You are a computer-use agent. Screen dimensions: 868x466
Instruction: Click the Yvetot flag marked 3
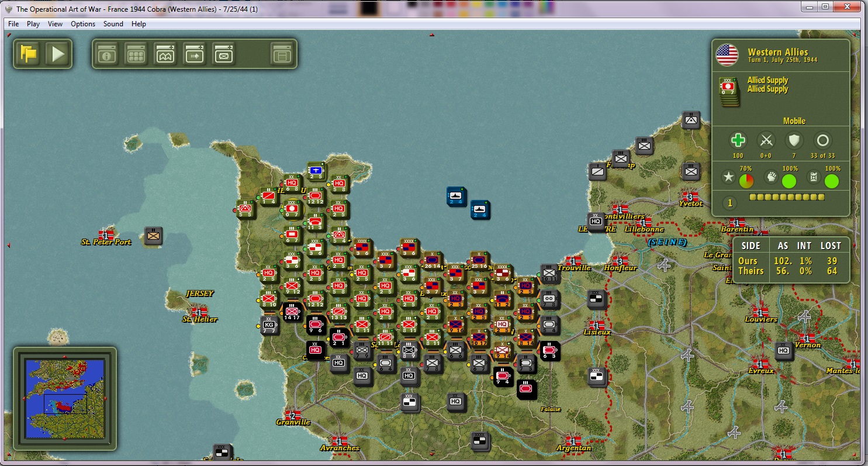[x=690, y=196]
